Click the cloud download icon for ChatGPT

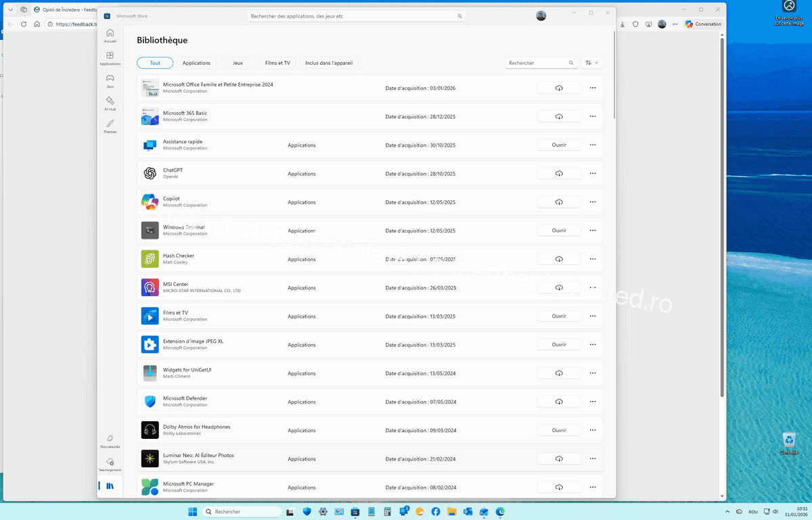point(559,174)
